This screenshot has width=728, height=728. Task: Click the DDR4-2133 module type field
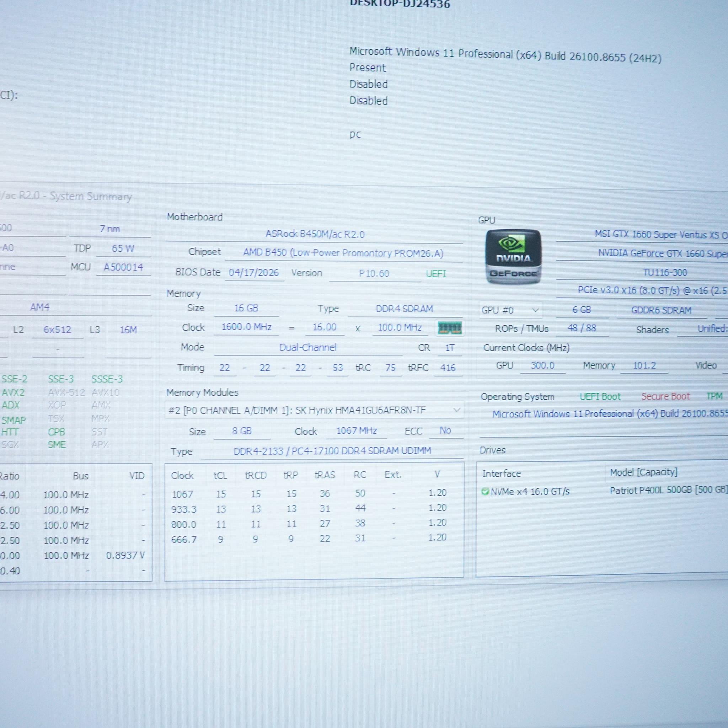332,451
